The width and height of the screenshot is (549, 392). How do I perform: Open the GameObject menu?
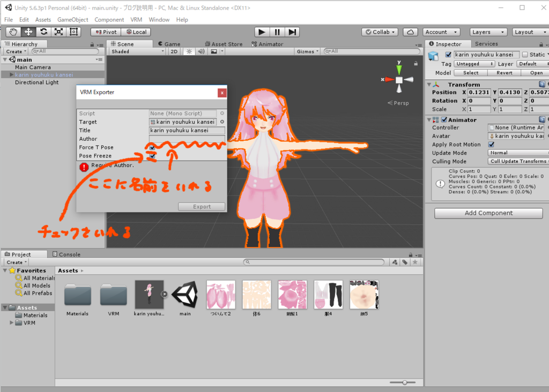click(72, 20)
